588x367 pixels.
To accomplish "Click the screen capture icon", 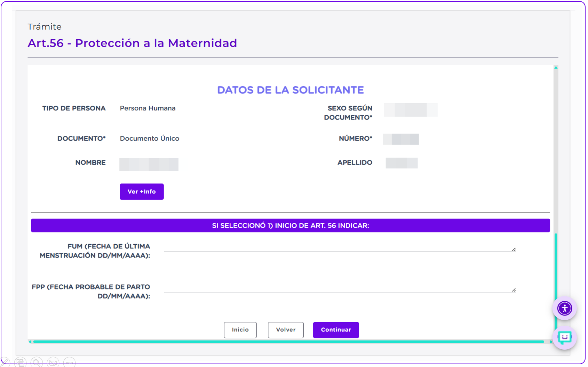I will pos(21,362).
